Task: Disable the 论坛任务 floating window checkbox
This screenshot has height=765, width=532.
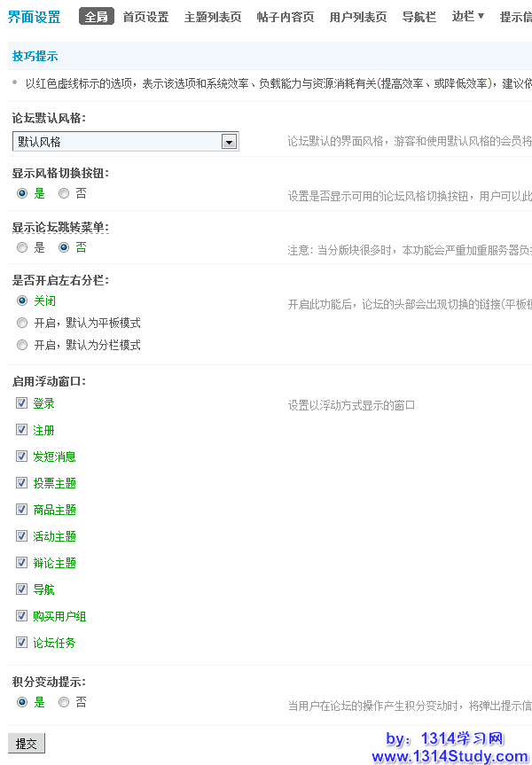Action: [22, 643]
